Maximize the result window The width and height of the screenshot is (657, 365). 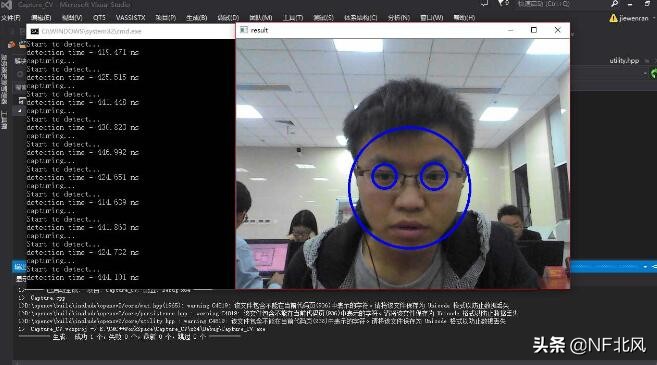[x=534, y=30]
